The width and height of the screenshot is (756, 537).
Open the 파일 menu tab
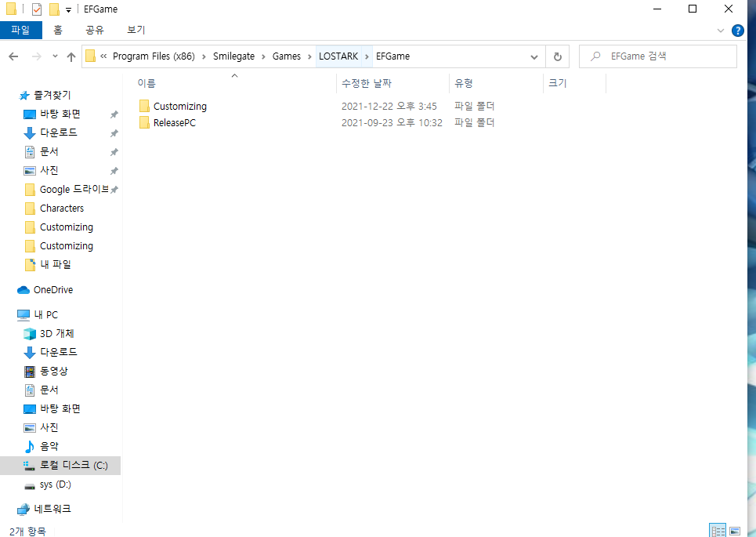click(20, 30)
